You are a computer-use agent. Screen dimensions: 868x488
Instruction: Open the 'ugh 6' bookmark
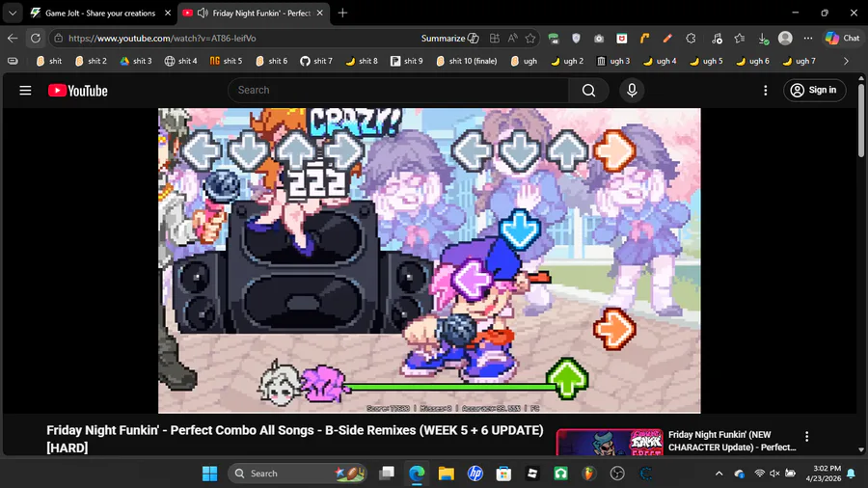[x=753, y=61]
